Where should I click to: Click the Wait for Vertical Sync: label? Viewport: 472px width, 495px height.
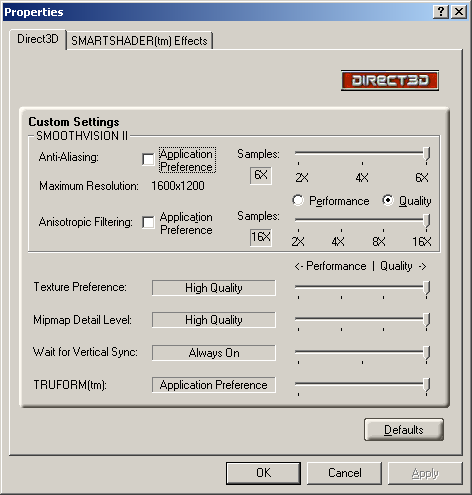pyautogui.click(x=85, y=352)
